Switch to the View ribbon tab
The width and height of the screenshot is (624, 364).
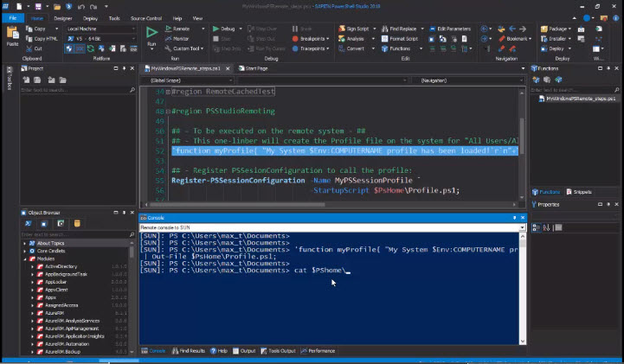(x=197, y=18)
